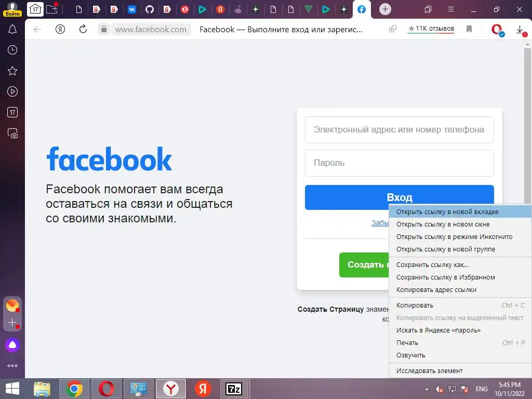Choose Сохранить ссылку в Избранном
This screenshot has width=532, height=399.
click(x=460, y=277)
